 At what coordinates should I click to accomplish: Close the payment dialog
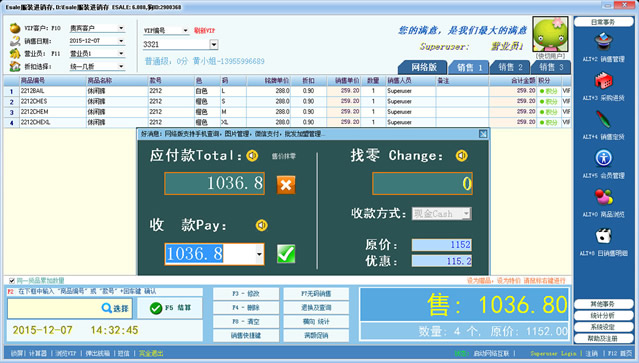click(483, 134)
